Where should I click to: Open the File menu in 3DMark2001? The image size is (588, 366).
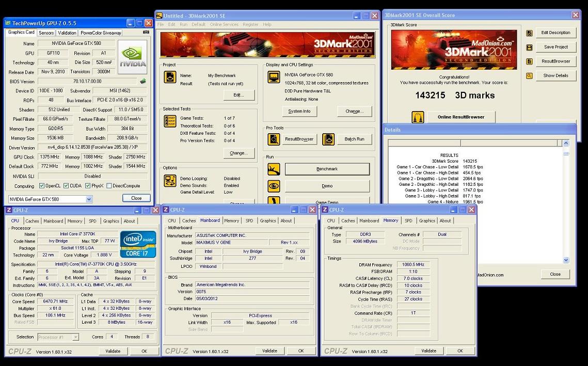tap(161, 24)
